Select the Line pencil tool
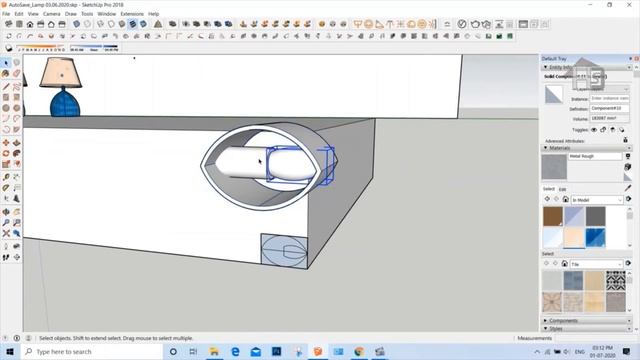This screenshot has height=360, width=640. coord(6,87)
